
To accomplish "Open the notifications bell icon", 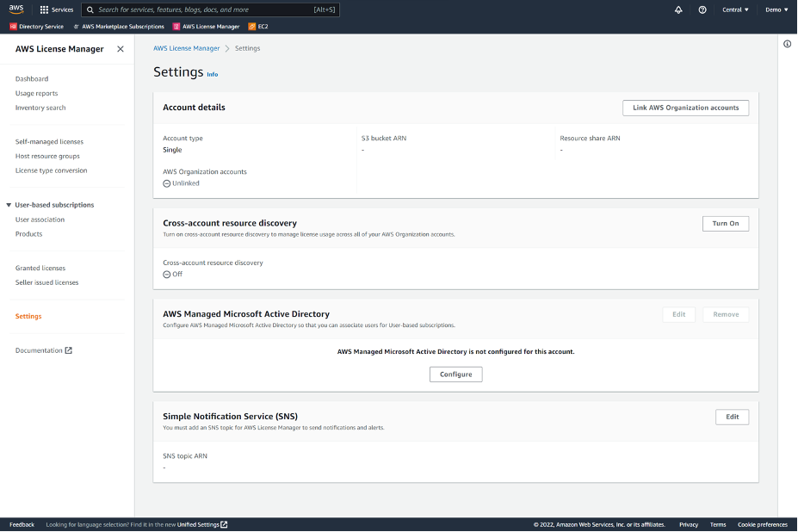I will tap(677, 9).
